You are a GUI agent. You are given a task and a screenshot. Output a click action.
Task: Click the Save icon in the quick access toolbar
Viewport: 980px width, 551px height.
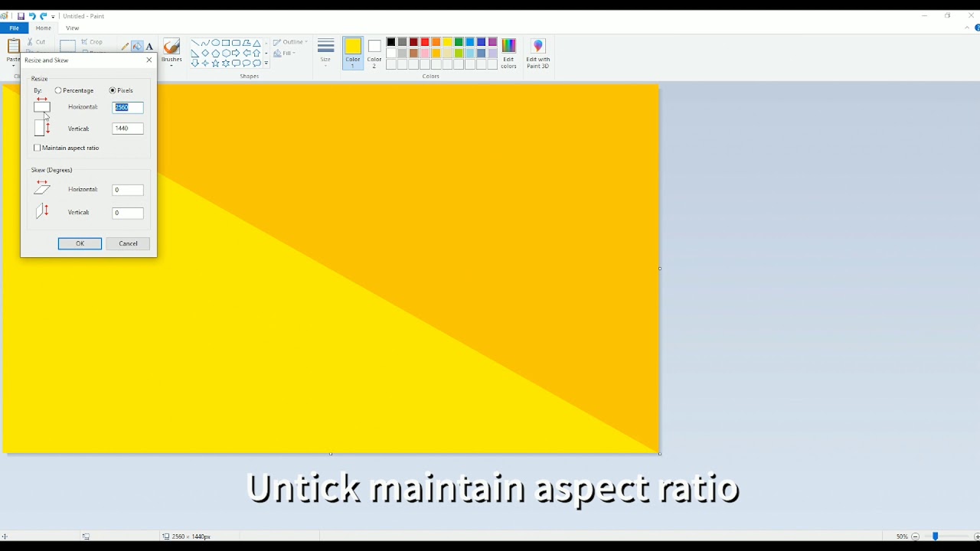coord(21,16)
